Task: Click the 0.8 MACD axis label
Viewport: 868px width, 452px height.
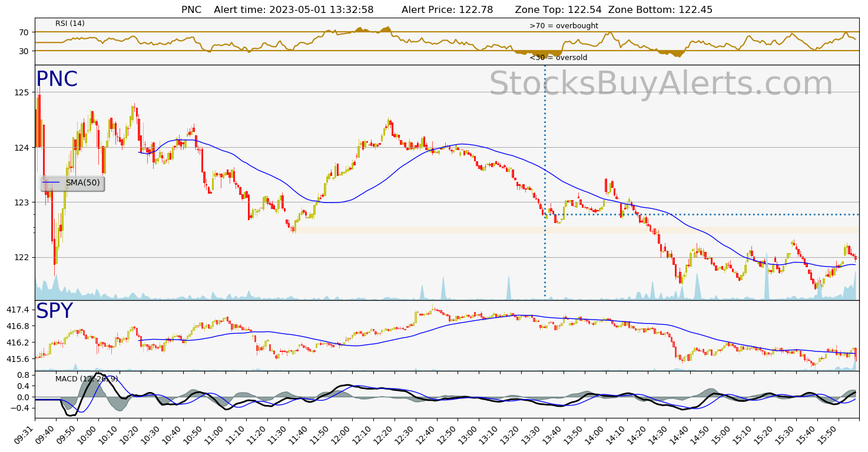Action: pos(23,375)
